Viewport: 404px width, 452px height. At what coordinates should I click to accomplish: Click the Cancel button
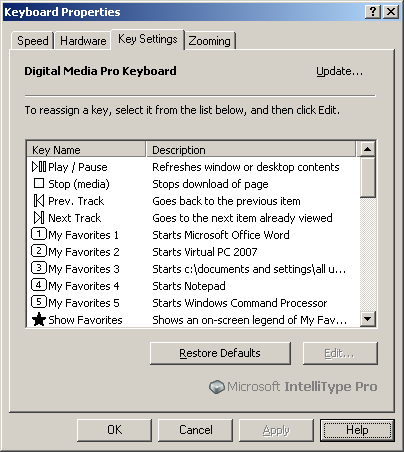point(195,430)
